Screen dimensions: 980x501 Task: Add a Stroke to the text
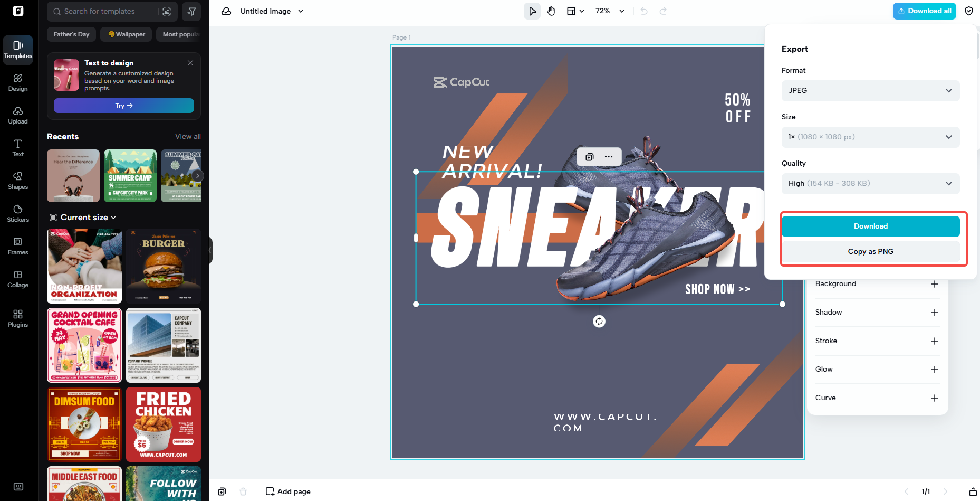point(935,341)
